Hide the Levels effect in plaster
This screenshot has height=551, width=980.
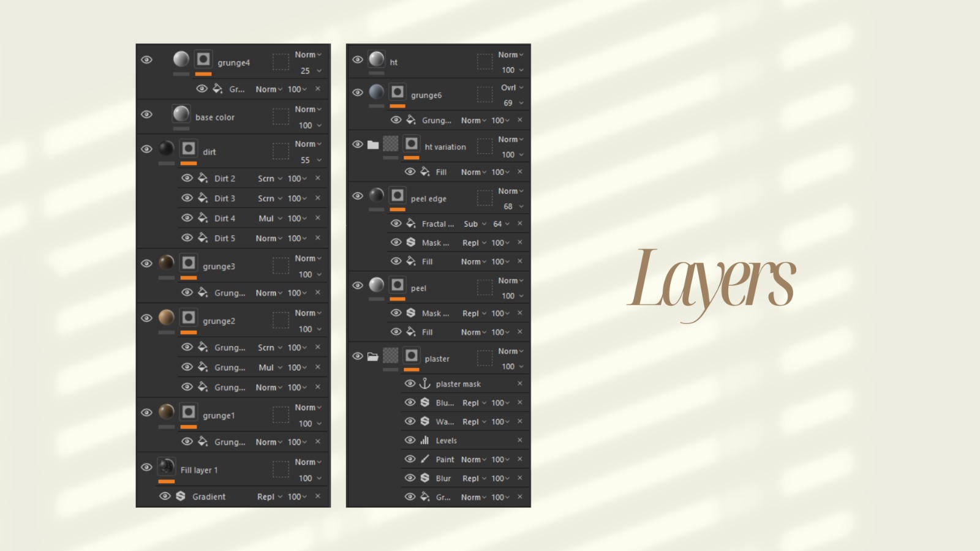[x=410, y=440]
